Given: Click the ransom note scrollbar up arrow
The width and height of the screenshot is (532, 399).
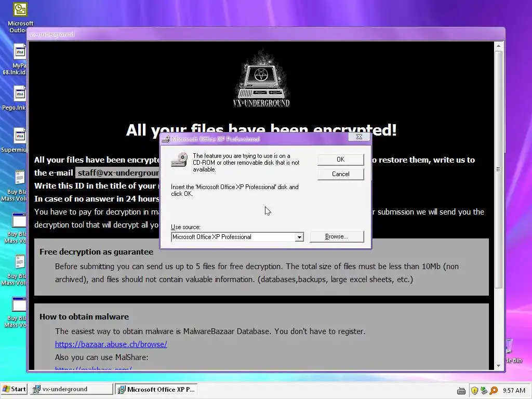Looking at the screenshot, I should pyautogui.click(x=498, y=46).
